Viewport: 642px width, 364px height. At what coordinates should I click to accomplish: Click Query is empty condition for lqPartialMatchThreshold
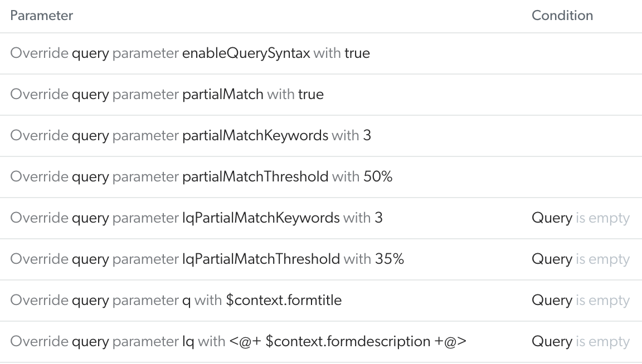pos(580,259)
